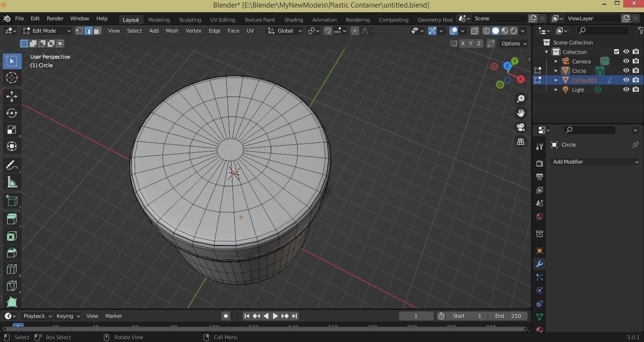Toggle pin icon in properties panel
This screenshot has width=644, height=342.
click(635, 145)
